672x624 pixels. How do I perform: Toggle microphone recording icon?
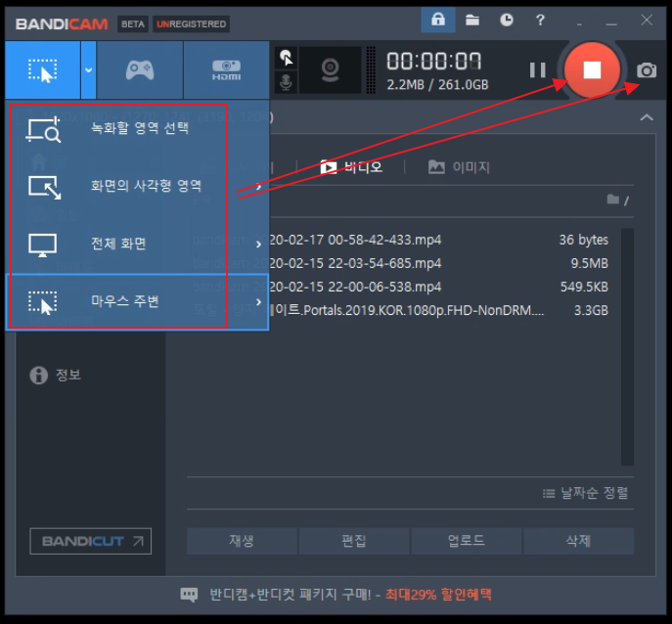(x=286, y=82)
